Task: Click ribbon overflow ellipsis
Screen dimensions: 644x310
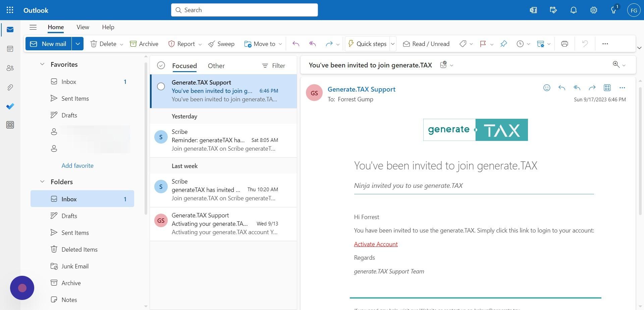Action: 605,44
